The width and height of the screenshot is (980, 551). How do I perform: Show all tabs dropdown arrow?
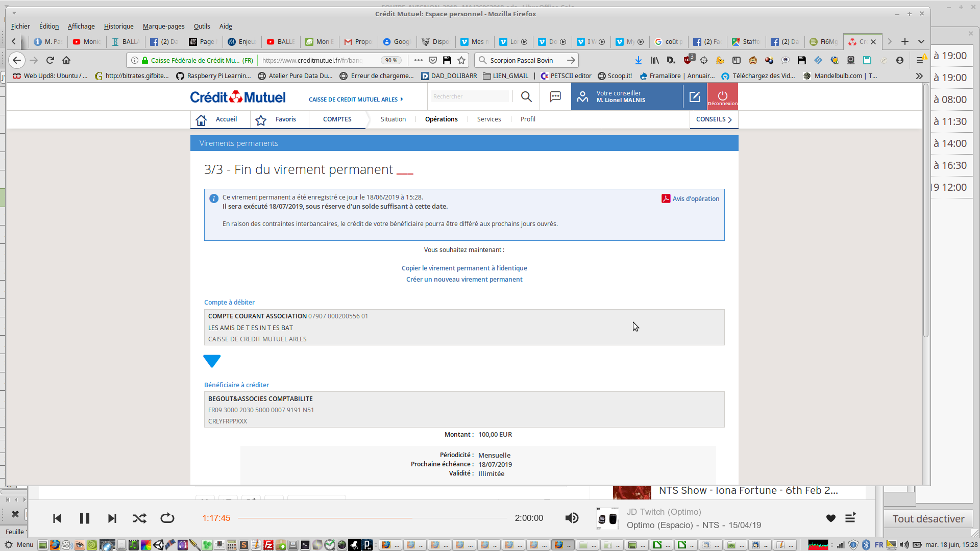point(921,41)
